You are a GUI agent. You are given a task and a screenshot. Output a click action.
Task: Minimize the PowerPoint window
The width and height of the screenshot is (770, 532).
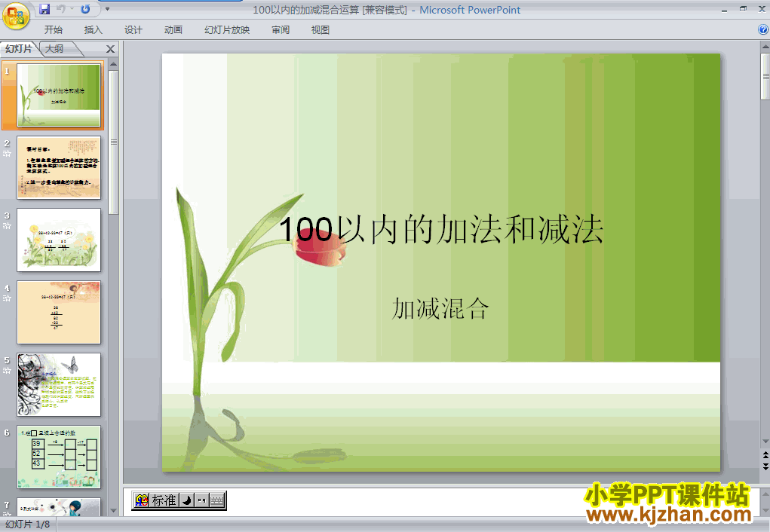(724, 10)
